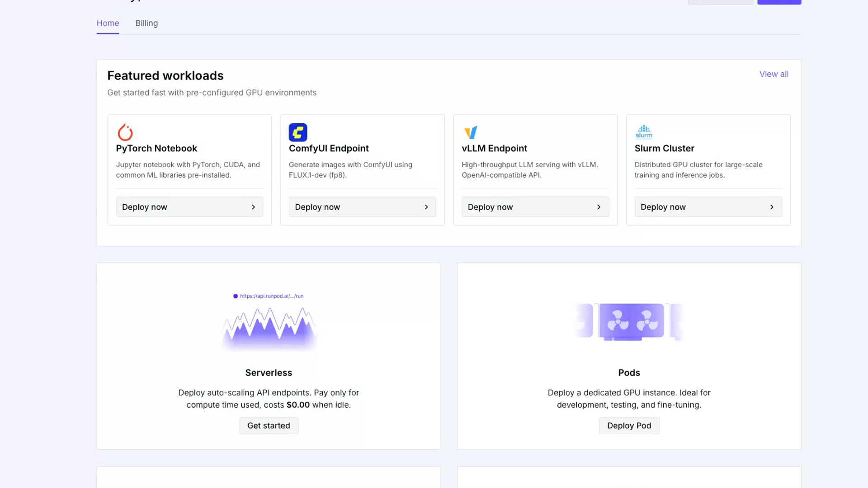Click the chevron arrow on ComfyUI Deploy now
Screen dimensions: 868x488
[426, 207]
